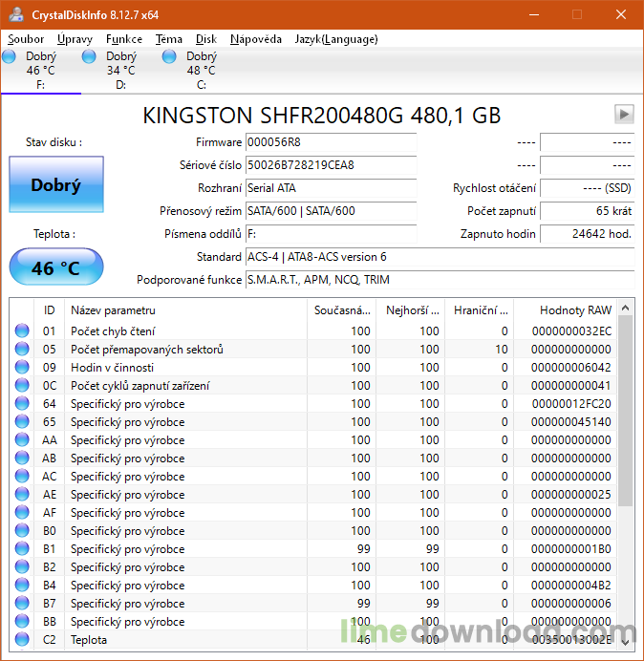Click status orb for ID AE row

(x=22, y=494)
